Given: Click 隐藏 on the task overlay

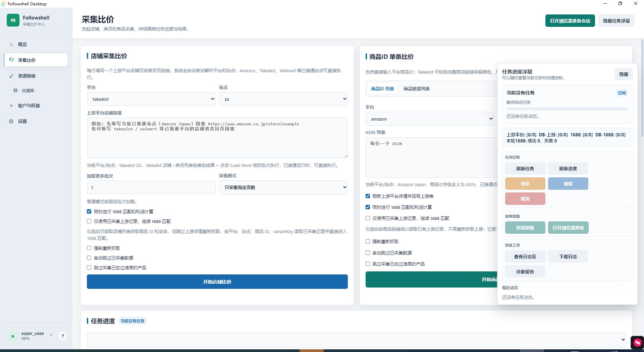Looking at the screenshot, I should click(624, 74).
